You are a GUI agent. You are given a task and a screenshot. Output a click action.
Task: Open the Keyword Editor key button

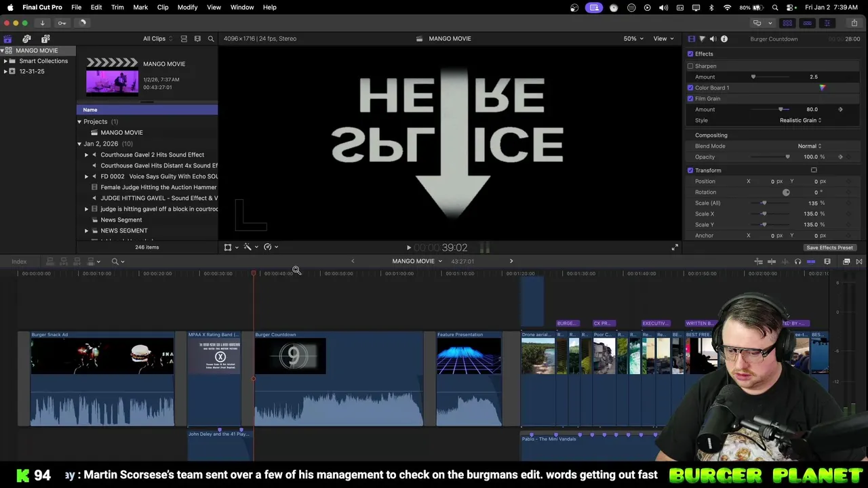(62, 23)
